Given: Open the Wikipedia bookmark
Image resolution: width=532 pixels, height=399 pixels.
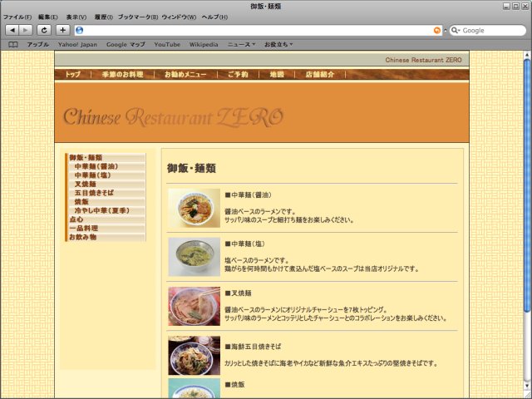Looking at the screenshot, I should click(x=204, y=44).
